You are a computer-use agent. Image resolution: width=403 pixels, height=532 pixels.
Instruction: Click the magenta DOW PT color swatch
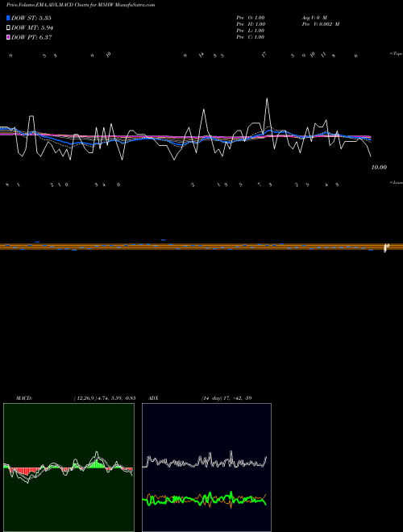(8, 38)
